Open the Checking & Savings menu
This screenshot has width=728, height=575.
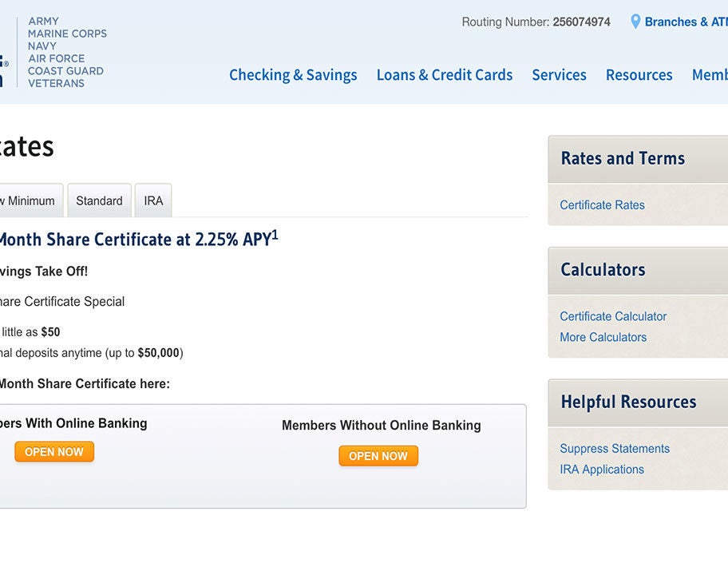point(293,75)
